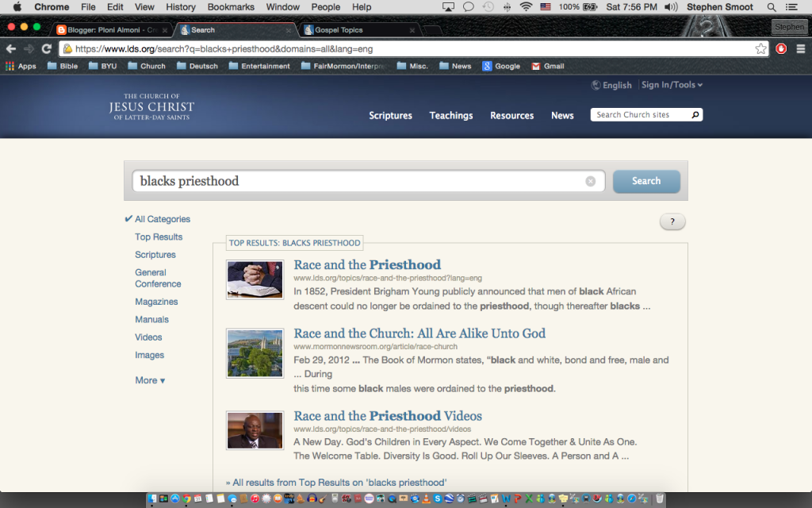Click the Stephen profile button in Chrome
812x508 pixels.
pyautogui.click(x=789, y=27)
